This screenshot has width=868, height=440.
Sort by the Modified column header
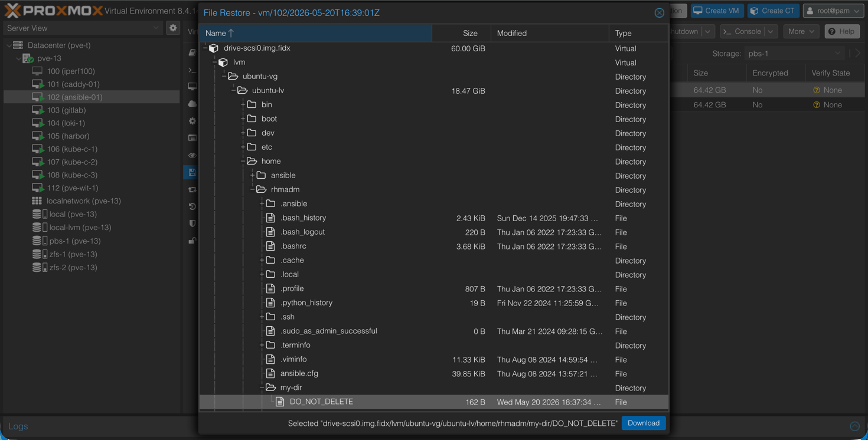click(550, 33)
